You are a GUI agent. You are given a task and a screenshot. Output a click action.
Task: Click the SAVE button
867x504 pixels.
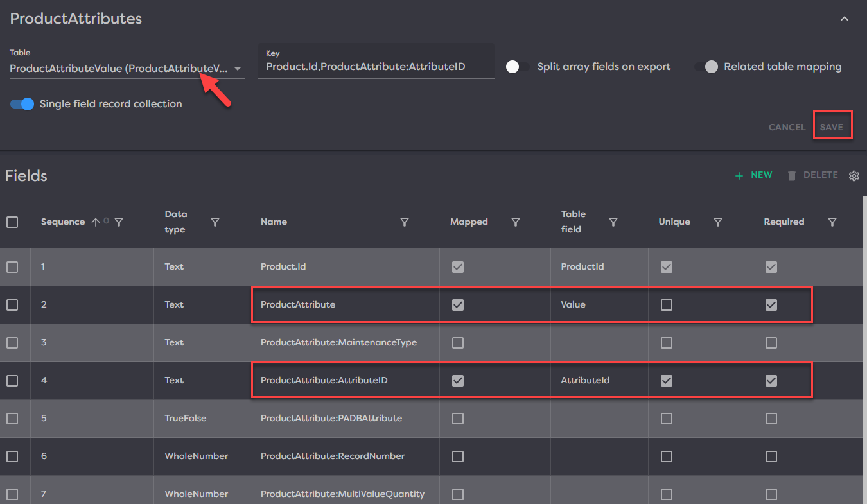point(832,127)
